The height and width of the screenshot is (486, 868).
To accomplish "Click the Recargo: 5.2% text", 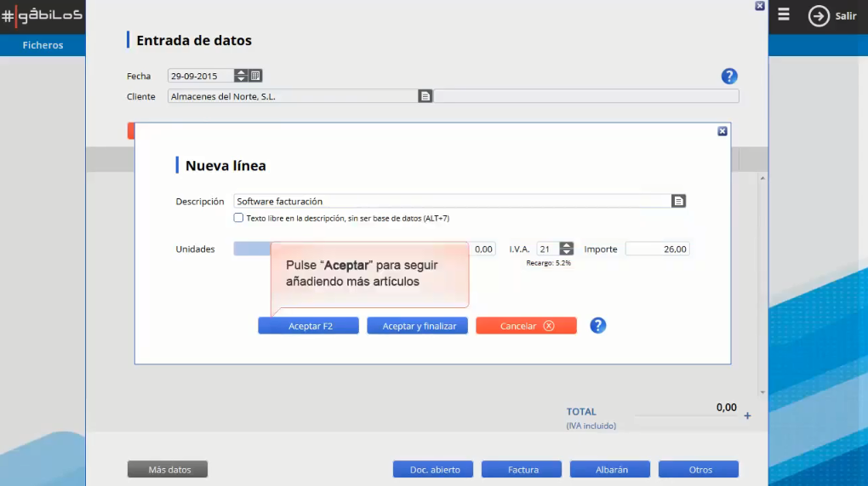I will tap(548, 264).
